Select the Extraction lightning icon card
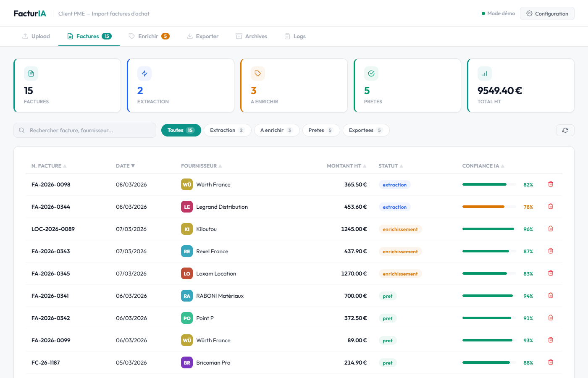Viewport: 588px width, 378px height. click(144, 73)
